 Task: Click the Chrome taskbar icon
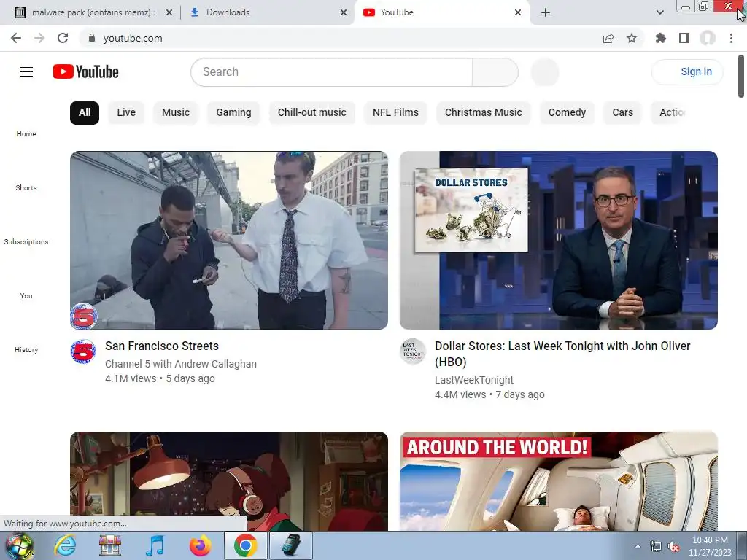click(245, 545)
